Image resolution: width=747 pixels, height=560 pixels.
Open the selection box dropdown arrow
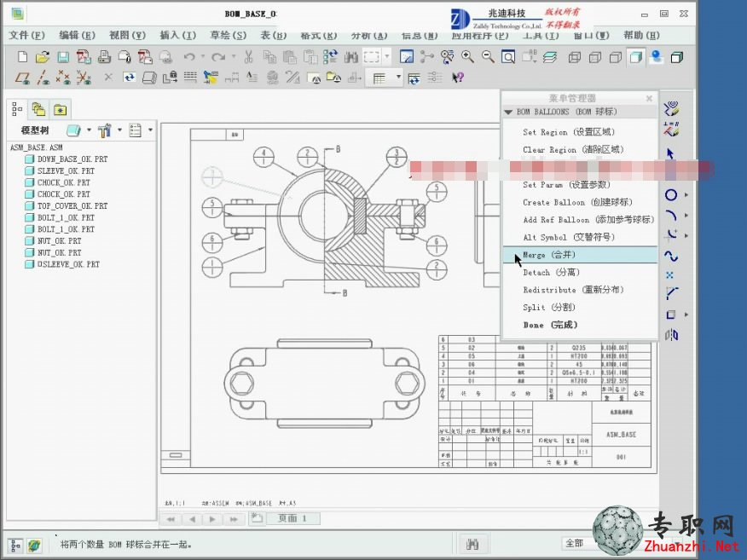click(x=387, y=57)
